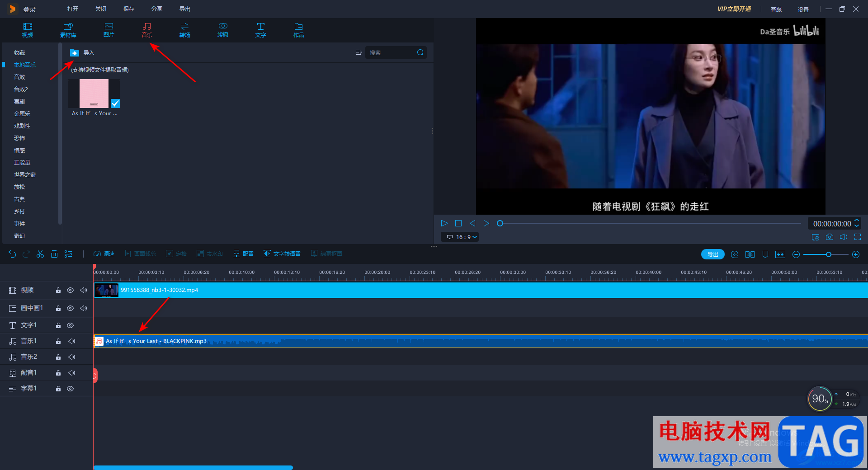Take a snapshot of the preview
The width and height of the screenshot is (868, 470).
[x=830, y=237]
